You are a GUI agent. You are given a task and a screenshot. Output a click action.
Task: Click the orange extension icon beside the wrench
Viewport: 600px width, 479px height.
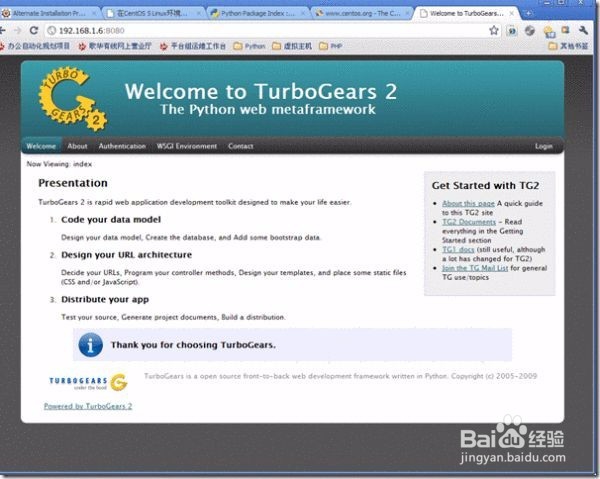click(566, 30)
